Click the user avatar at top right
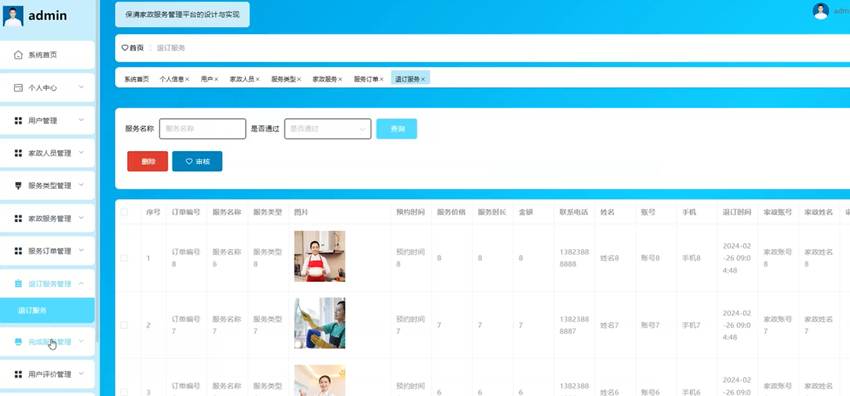Image resolution: width=850 pixels, height=396 pixels. click(821, 11)
